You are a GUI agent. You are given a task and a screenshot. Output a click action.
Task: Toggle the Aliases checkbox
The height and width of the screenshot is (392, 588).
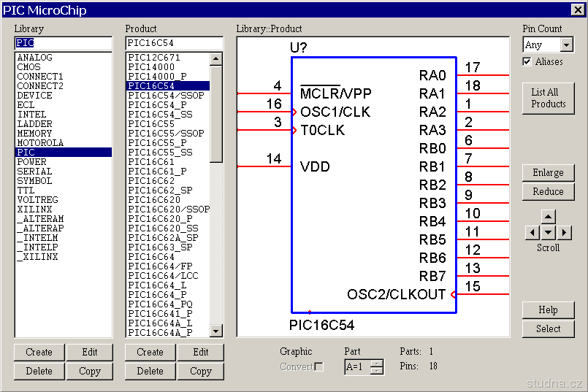pos(527,61)
